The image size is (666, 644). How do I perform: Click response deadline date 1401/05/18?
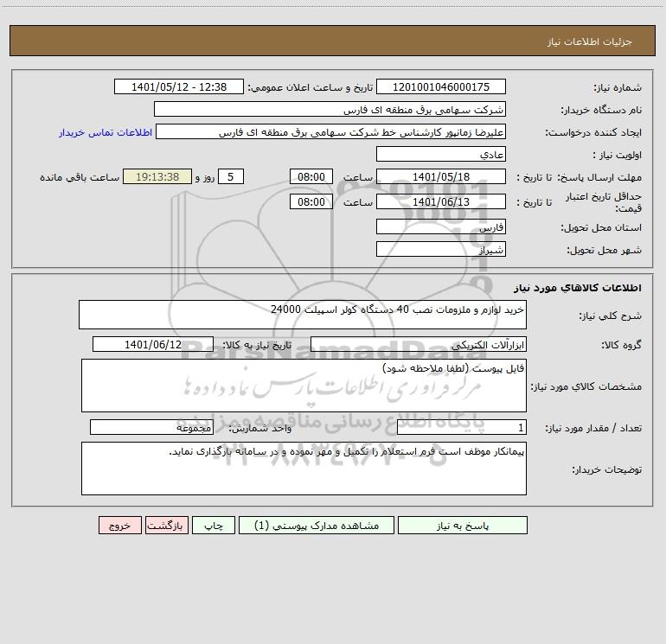click(x=441, y=176)
